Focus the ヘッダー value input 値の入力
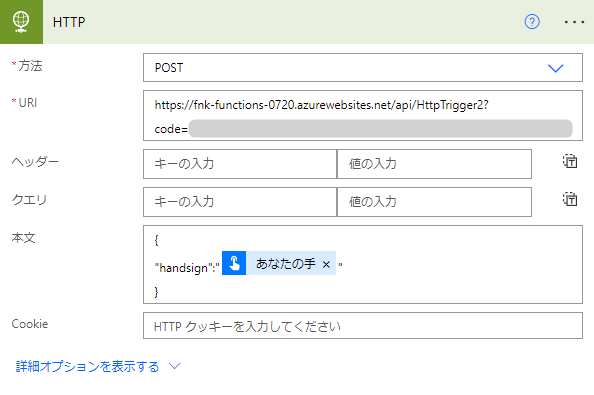594x395 pixels. coord(434,164)
